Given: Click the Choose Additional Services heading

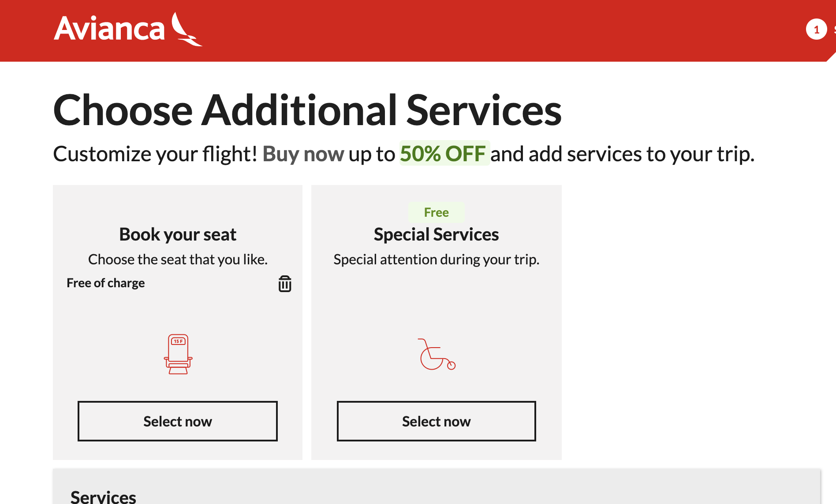Looking at the screenshot, I should tap(307, 110).
